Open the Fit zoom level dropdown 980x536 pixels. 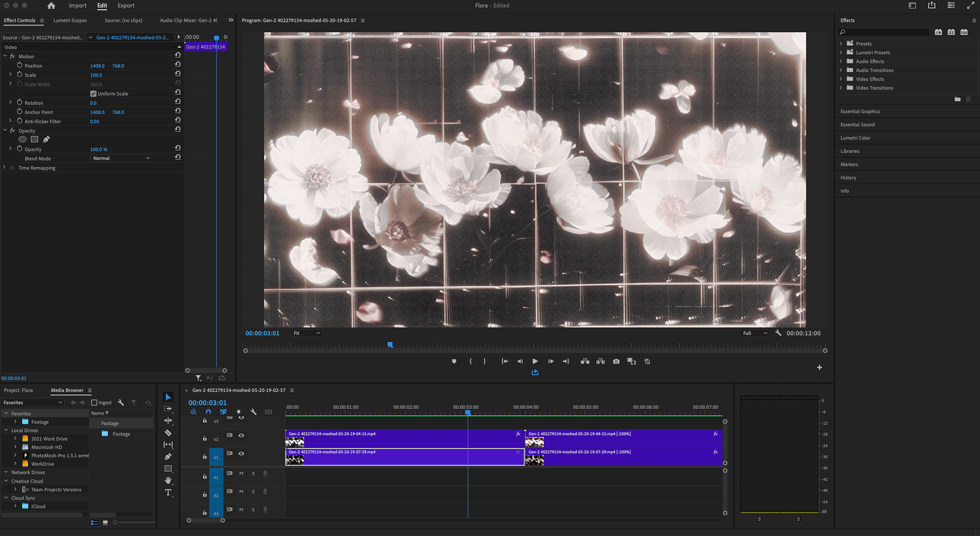306,333
